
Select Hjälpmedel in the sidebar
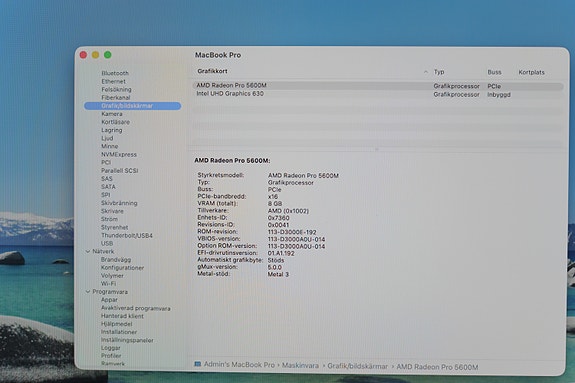click(117, 324)
